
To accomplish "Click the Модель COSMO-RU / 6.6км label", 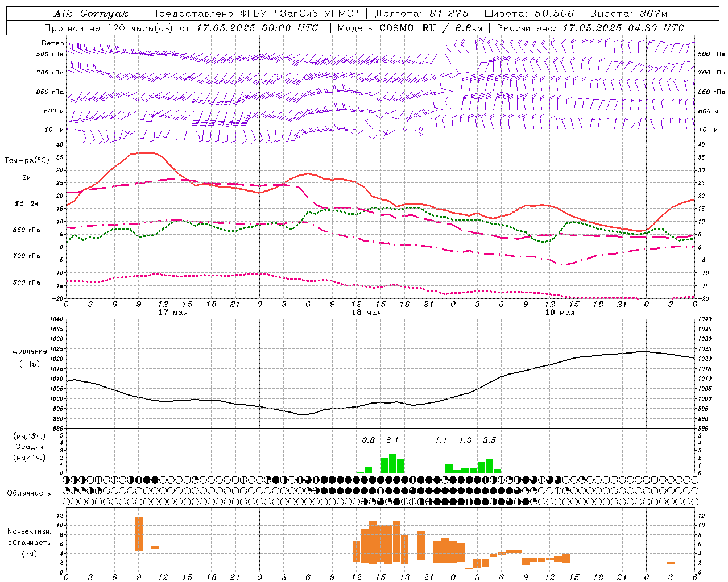I will click(410, 28).
